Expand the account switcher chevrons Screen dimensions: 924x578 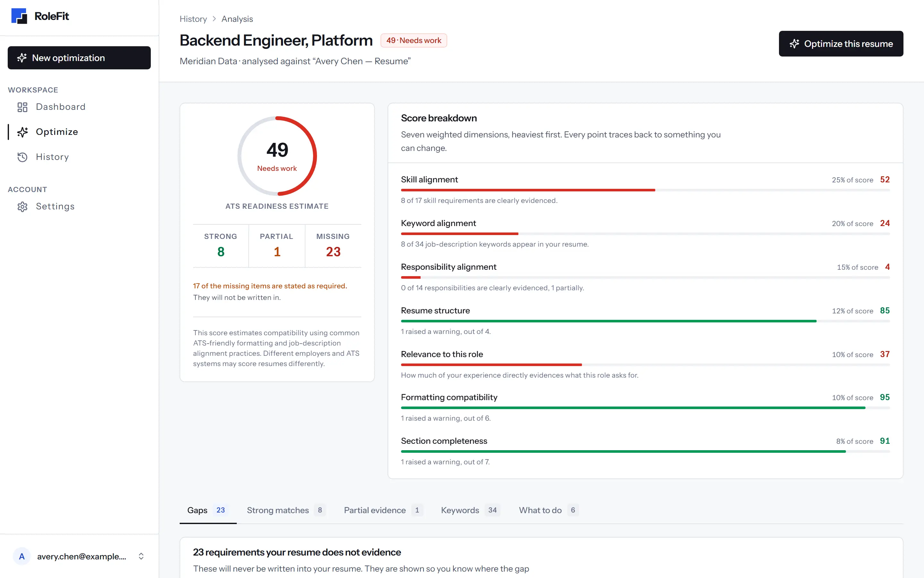pyautogui.click(x=141, y=556)
